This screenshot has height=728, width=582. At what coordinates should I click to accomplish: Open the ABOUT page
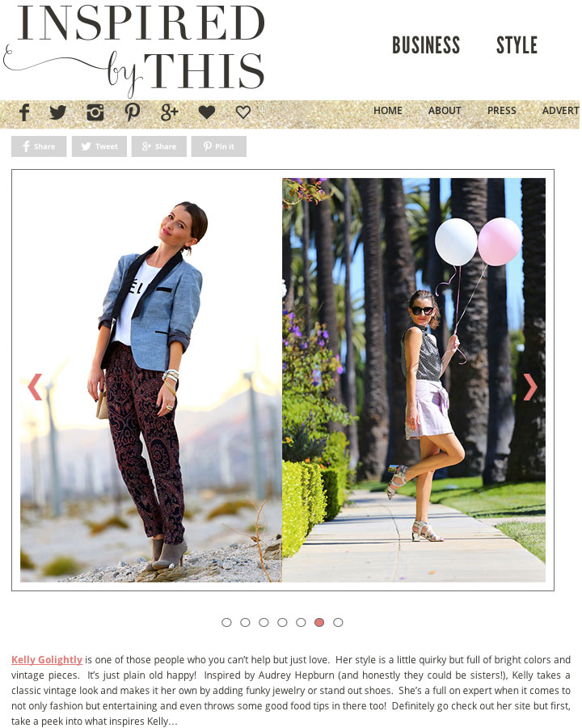coord(445,111)
